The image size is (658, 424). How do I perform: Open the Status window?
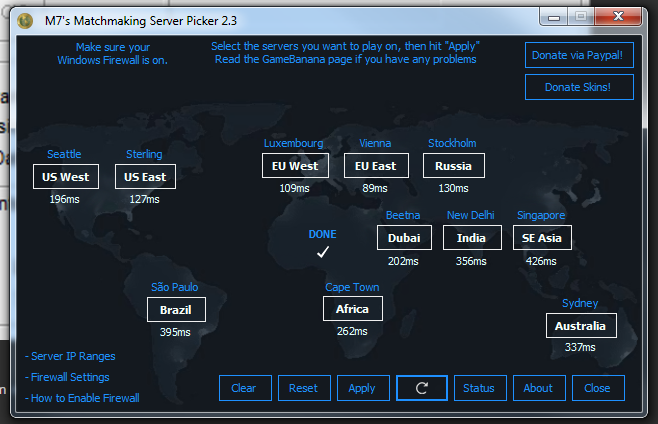479,388
